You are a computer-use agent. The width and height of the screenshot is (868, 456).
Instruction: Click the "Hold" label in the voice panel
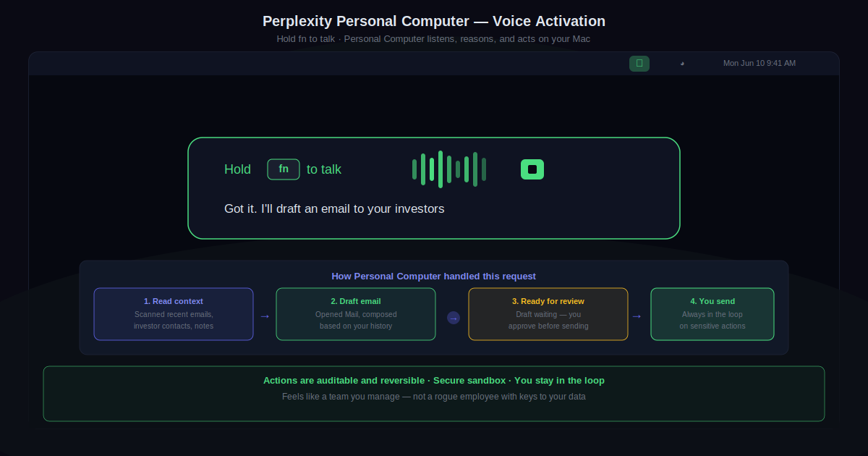(x=237, y=169)
